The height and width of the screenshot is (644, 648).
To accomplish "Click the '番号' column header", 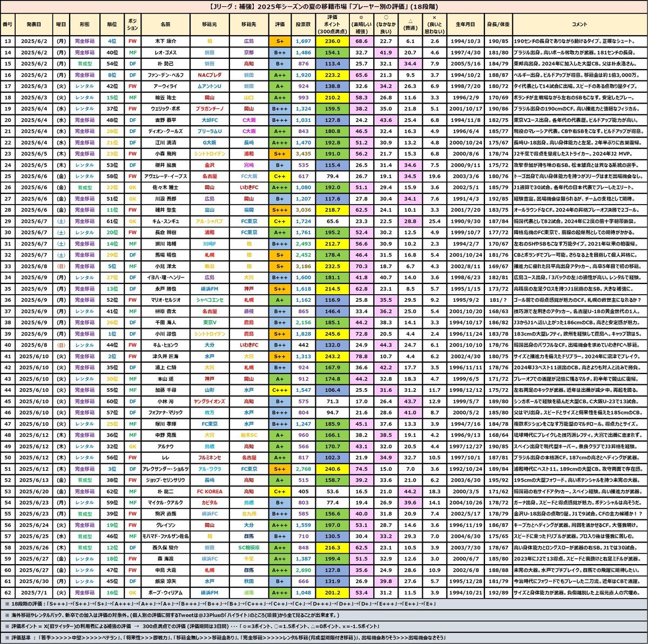I will coord(8,24).
